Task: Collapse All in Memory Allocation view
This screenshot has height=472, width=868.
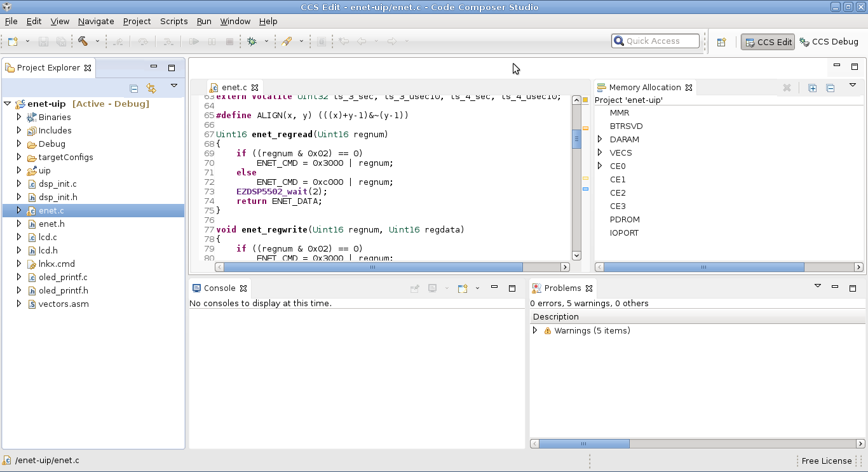Action: [830, 88]
